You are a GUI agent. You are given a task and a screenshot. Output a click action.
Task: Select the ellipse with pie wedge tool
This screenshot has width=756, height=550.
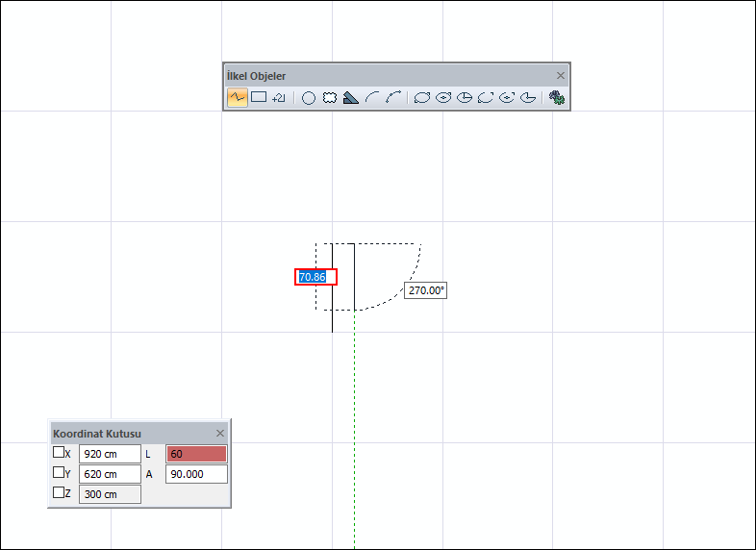465,98
